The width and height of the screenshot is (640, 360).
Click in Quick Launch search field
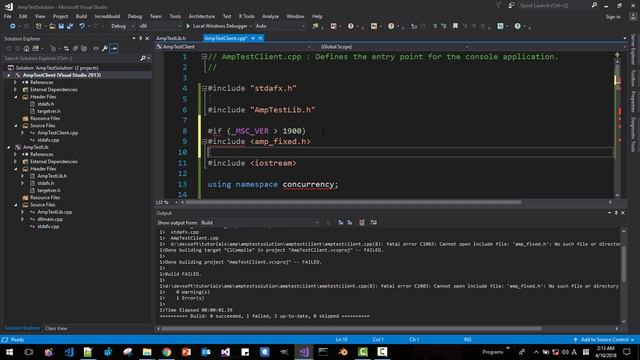click(554, 5)
